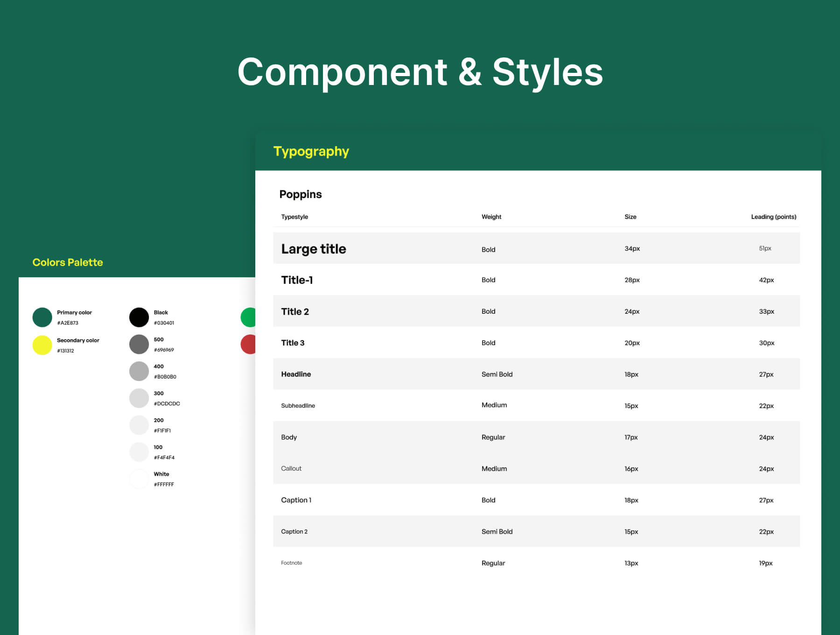Select the Black #030401 swatch

point(139,317)
